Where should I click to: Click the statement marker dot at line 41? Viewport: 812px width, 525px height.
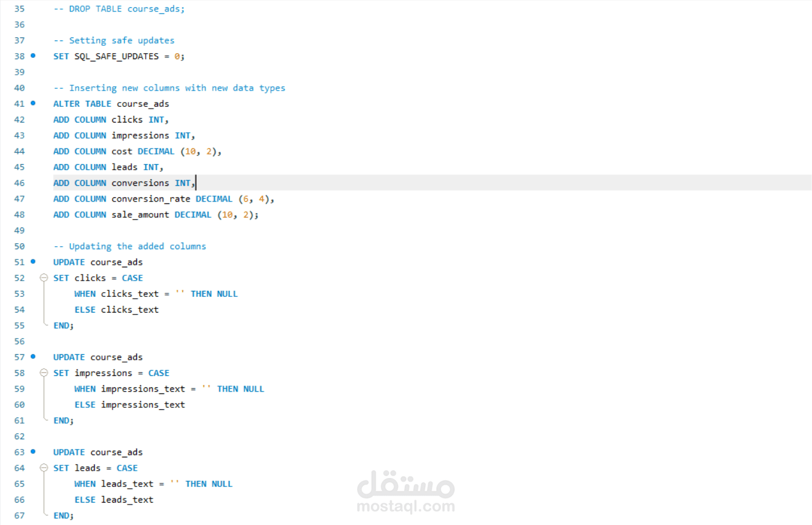coord(33,103)
